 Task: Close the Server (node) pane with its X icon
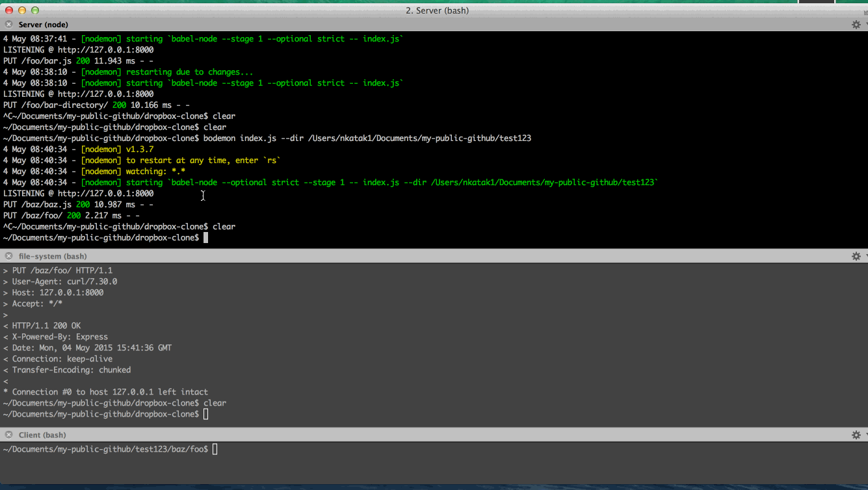click(8, 24)
